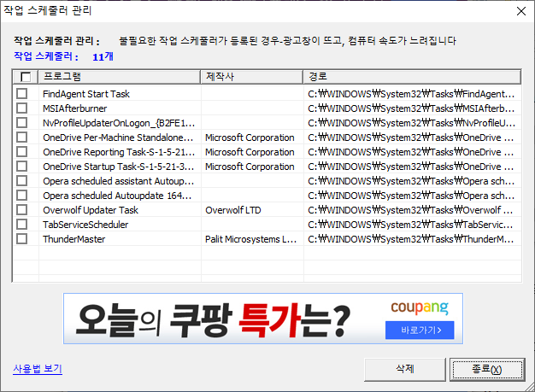Tick the FindAgent Start Task checkbox
535x392 pixels.
22,93
